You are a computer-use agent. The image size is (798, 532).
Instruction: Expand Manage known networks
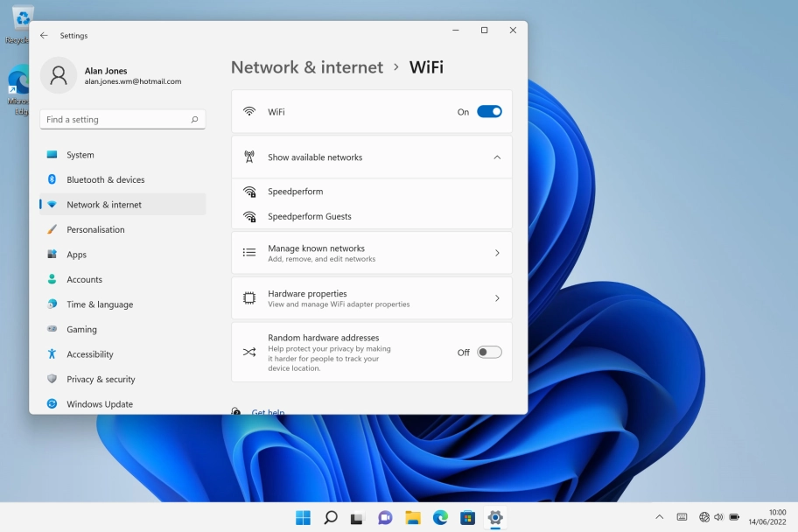tap(498, 252)
